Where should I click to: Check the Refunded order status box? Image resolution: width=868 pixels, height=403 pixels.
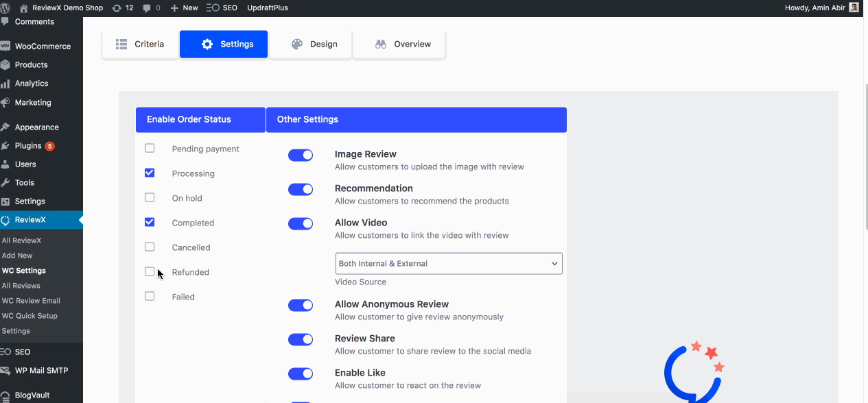click(150, 271)
